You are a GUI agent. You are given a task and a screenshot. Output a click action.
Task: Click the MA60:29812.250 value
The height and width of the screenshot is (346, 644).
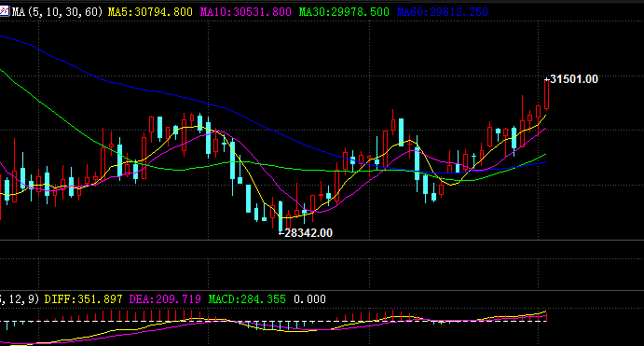pyautogui.click(x=443, y=12)
